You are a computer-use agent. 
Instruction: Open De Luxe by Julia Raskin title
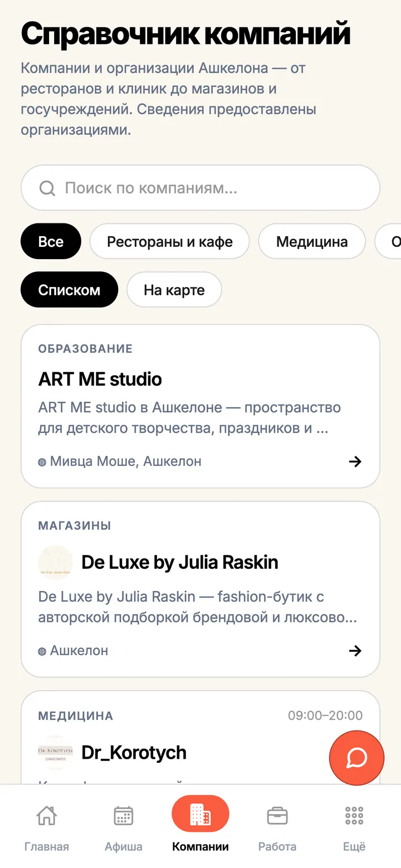180,563
